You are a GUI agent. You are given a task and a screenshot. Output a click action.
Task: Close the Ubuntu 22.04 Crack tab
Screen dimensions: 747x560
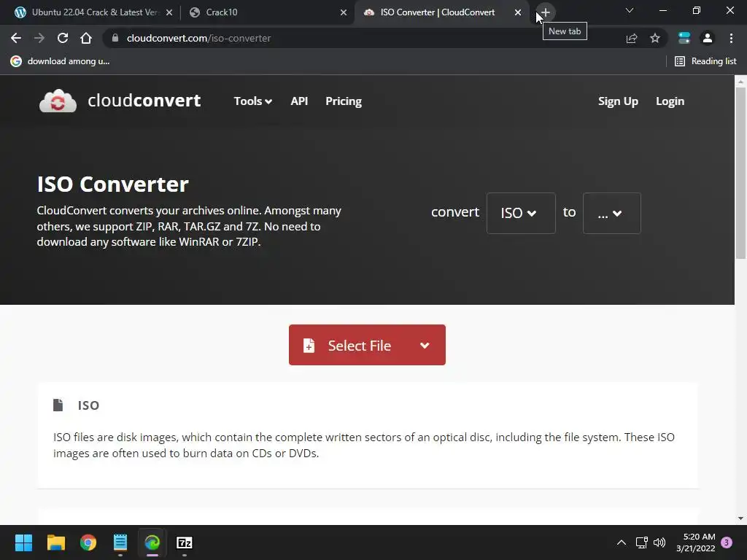[169, 12]
